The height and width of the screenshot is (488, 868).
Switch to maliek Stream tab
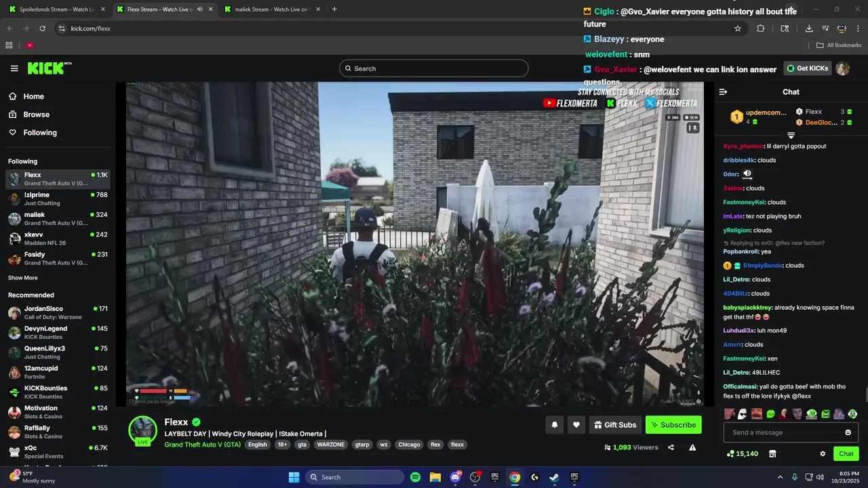(271, 9)
